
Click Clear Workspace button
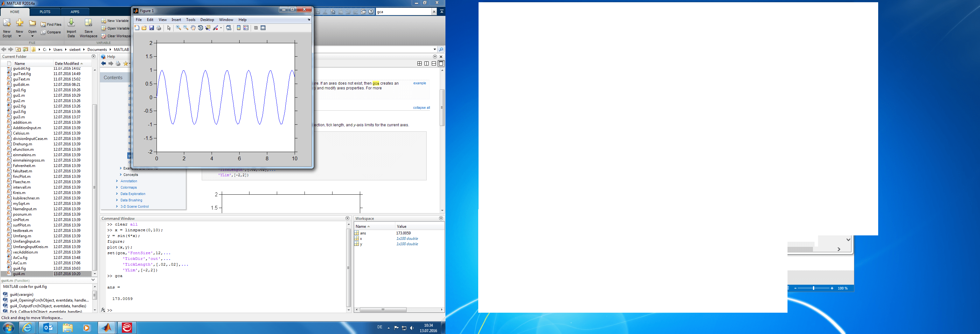coord(115,36)
